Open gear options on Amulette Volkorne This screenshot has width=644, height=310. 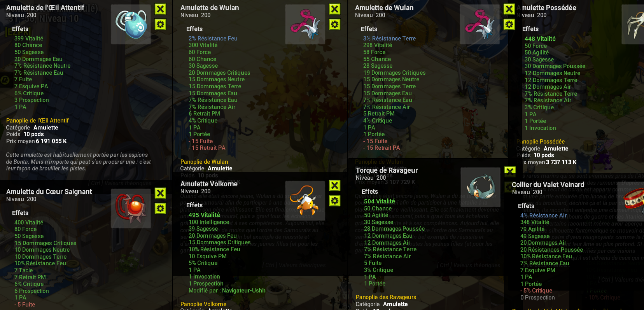click(334, 201)
